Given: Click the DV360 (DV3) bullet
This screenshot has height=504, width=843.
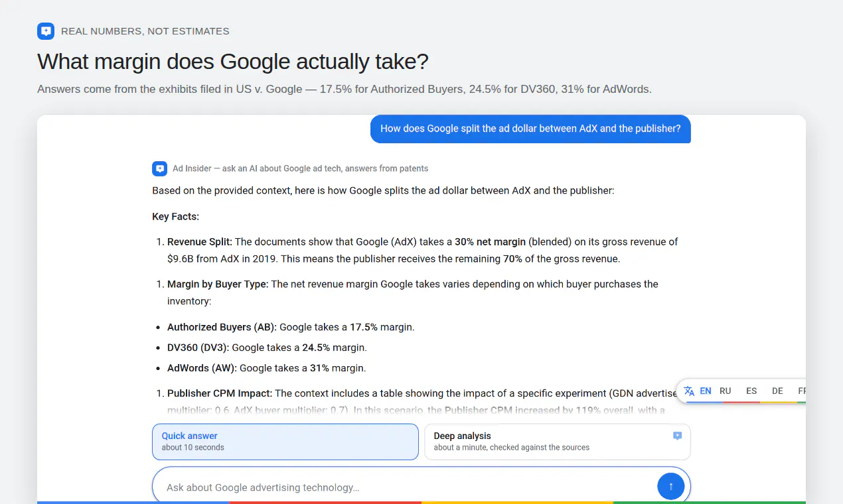Looking at the screenshot, I should click(x=267, y=347).
